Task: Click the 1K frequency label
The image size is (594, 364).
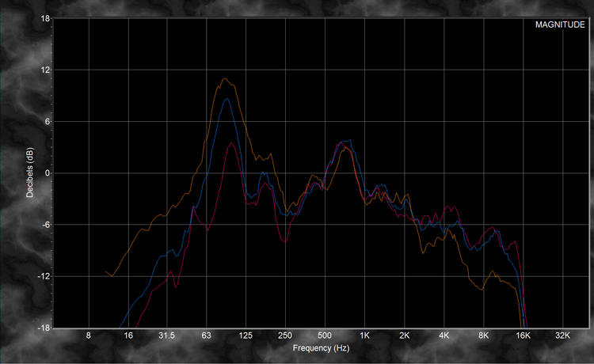Action: click(364, 336)
